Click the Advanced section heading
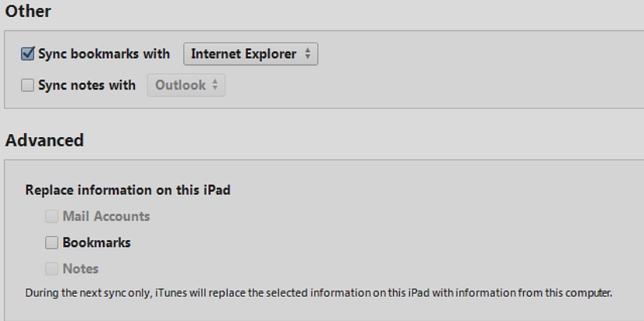The height and width of the screenshot is (321, 644). pyautogui.click(x=44, y=141)
